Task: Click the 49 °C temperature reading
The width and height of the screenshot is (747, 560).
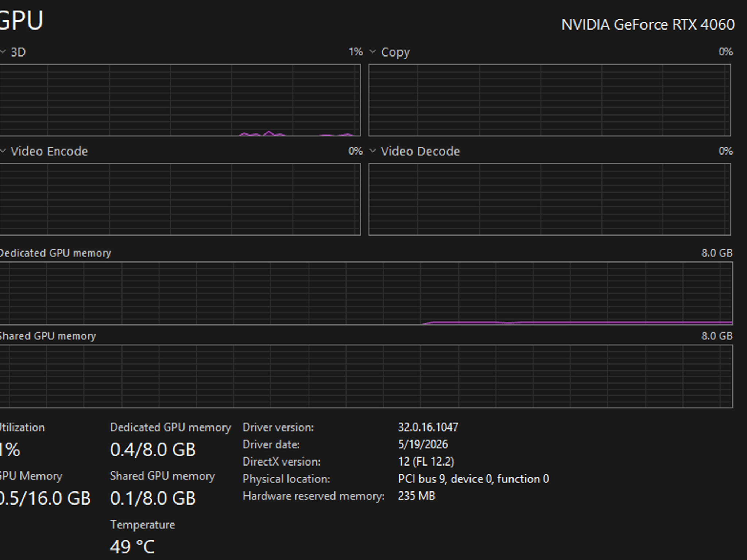Action: 132,547
